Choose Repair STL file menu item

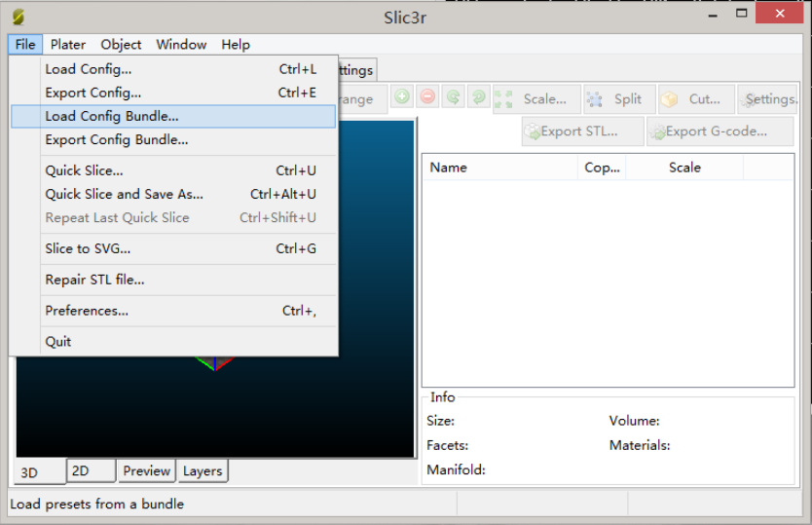(94, 280)
